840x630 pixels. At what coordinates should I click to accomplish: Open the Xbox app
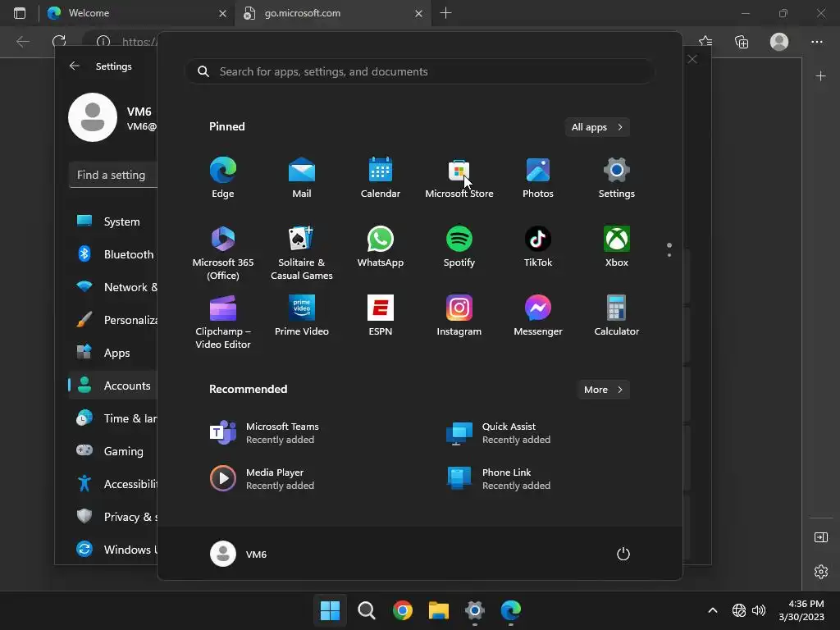[617, 247]
